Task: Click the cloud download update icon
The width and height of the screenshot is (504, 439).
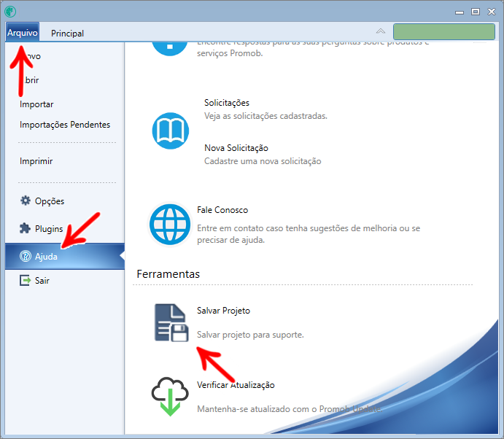Action: 170,397
